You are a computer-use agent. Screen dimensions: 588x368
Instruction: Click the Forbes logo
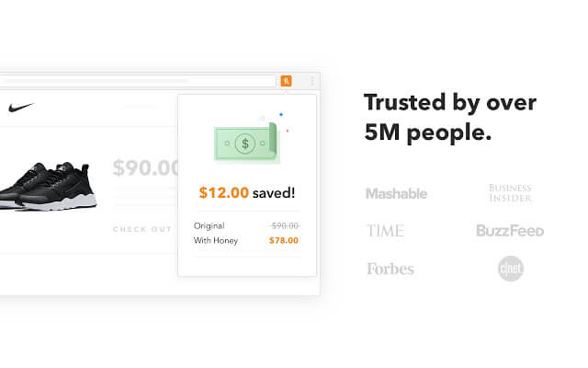point(390,269)
